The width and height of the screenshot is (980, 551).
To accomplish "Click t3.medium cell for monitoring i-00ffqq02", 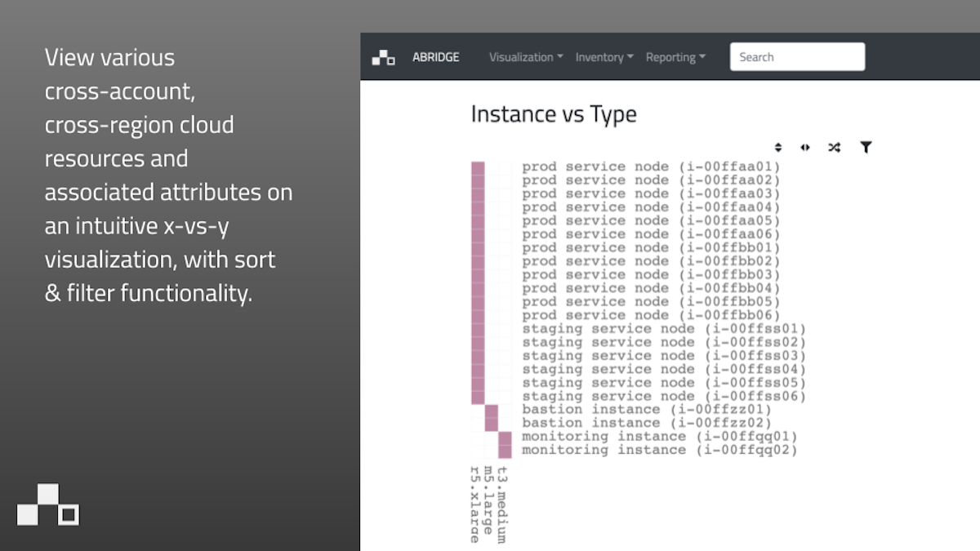I will coord(506,451).
